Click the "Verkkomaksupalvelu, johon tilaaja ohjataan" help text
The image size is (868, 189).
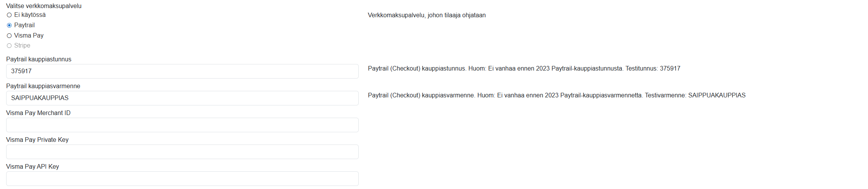click(x=427, y=15)
